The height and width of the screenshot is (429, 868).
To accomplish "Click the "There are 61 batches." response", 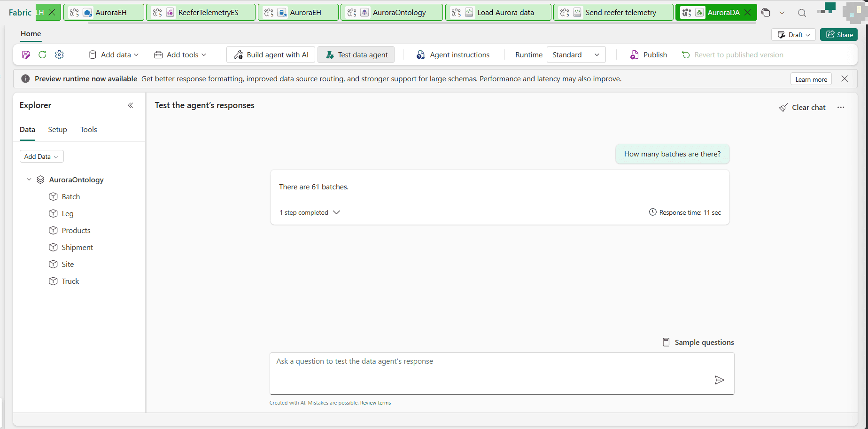I will coord(314,187).
